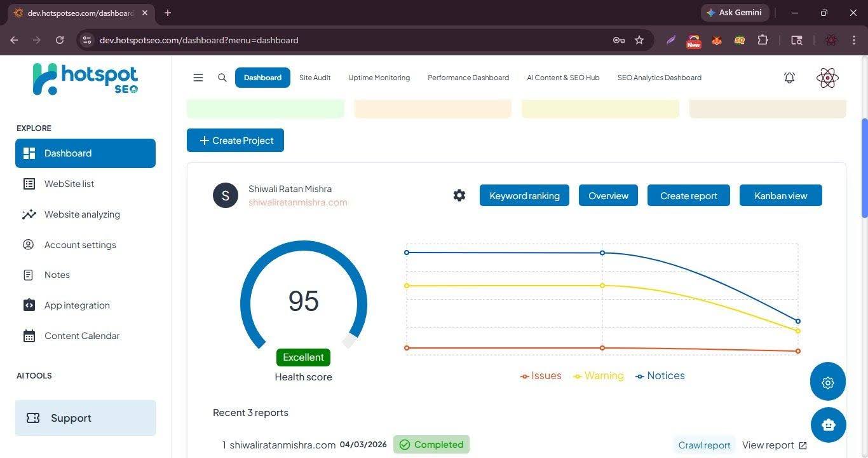Click the 95 health score gauge
Viewport: 868px width, 458px height.
(x=303, y=301)
